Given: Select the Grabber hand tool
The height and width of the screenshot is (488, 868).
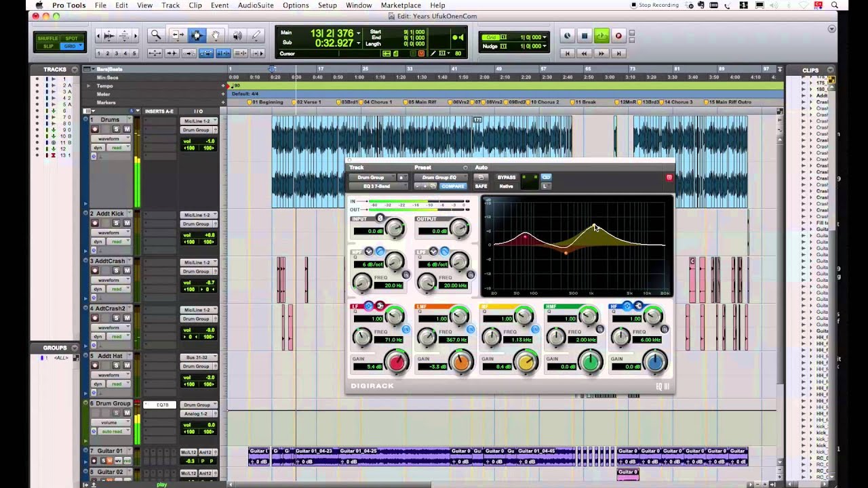Looking at the screenshot, I should (216, 35).
